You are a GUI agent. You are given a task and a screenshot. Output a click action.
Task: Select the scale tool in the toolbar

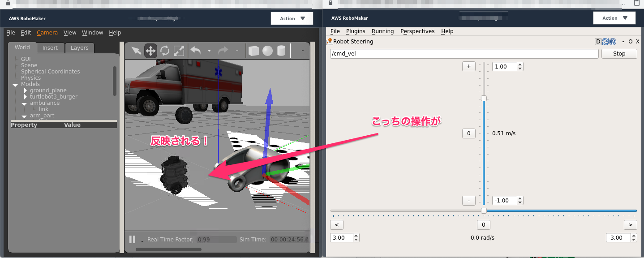pos(179,51)
